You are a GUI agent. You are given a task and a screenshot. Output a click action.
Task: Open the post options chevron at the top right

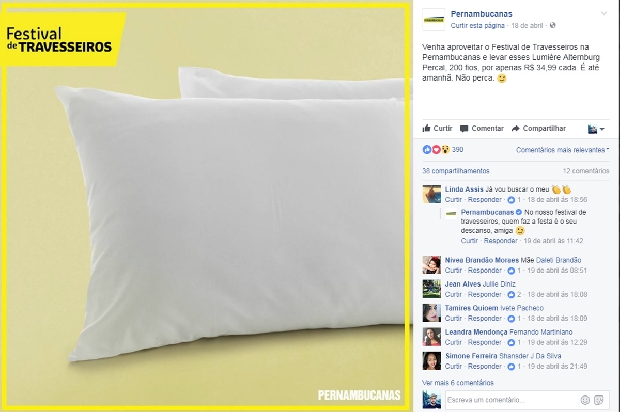click(604, 13)
